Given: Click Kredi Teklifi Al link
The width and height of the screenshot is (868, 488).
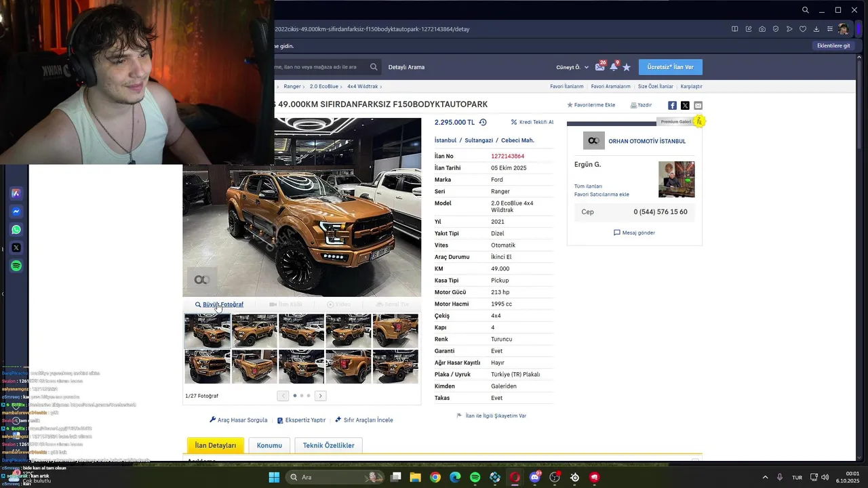Looking at the screenshot, I should coord(532,123).
